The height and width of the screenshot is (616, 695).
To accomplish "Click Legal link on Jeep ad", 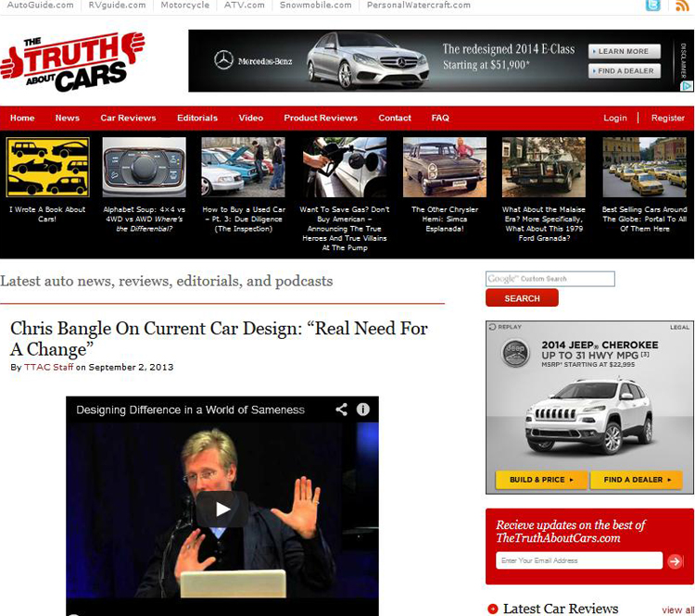I will point(679,327).
